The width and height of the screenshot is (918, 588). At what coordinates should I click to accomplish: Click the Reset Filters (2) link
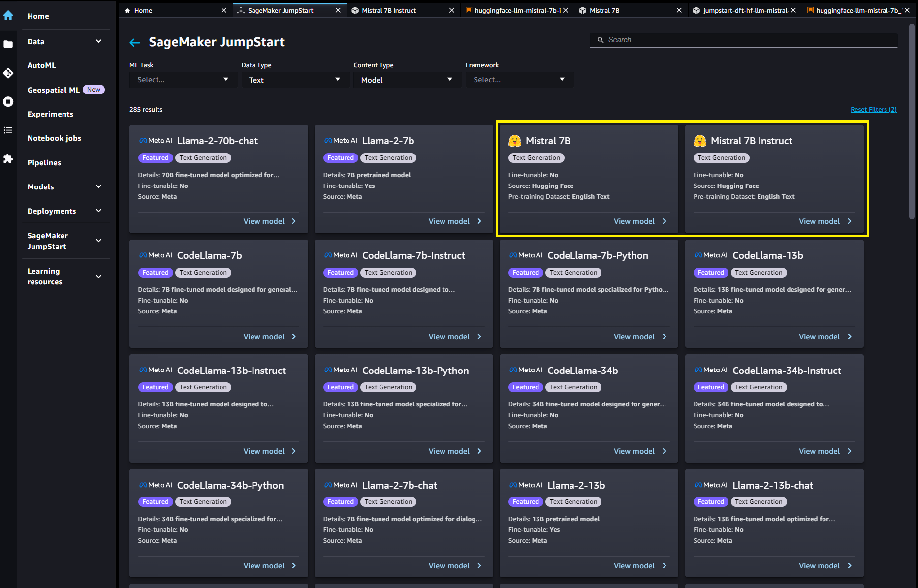point(873,110)
